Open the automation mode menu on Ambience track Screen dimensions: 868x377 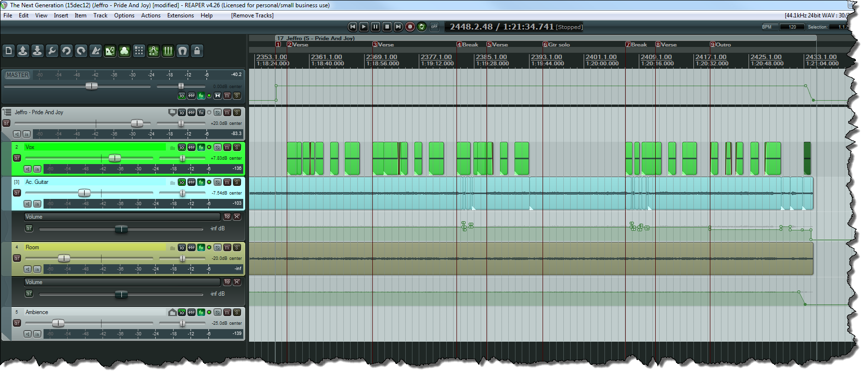point(17,323)
